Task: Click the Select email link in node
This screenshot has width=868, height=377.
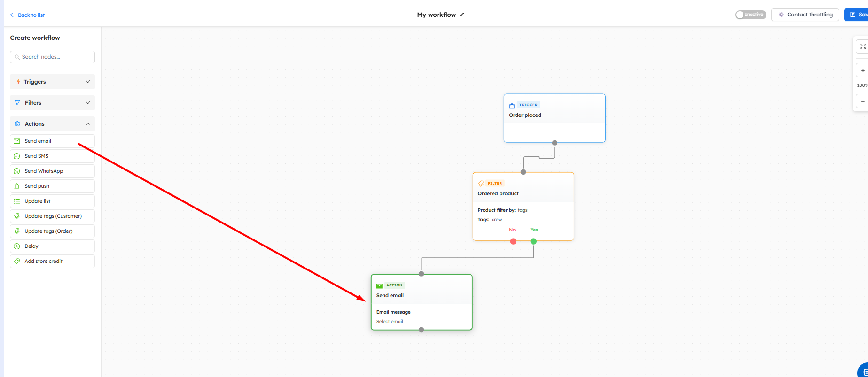Action: pos(390,322)
